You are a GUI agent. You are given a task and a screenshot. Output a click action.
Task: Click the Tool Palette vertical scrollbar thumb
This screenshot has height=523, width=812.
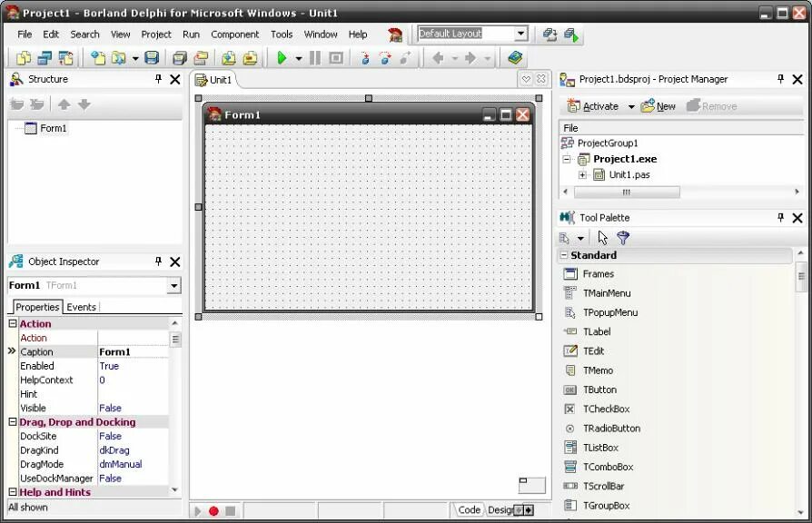pyautogui.click(x=801, y=275)
